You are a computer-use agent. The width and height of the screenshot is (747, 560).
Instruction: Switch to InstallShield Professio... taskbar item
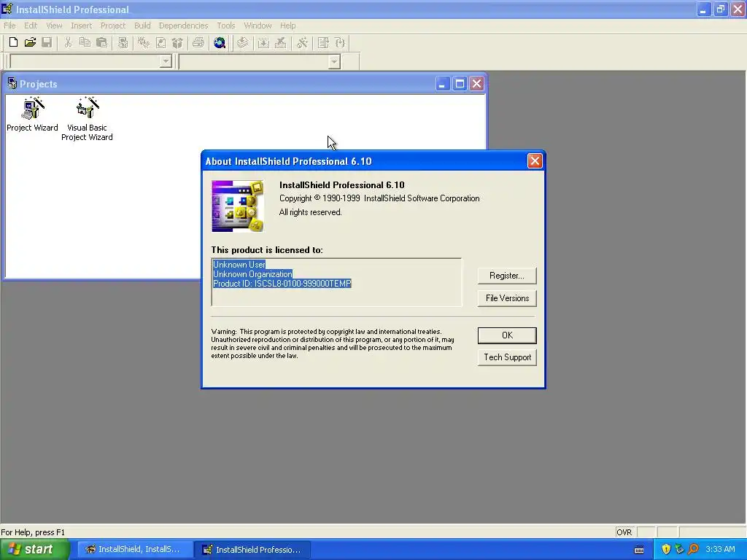point(253,549)
